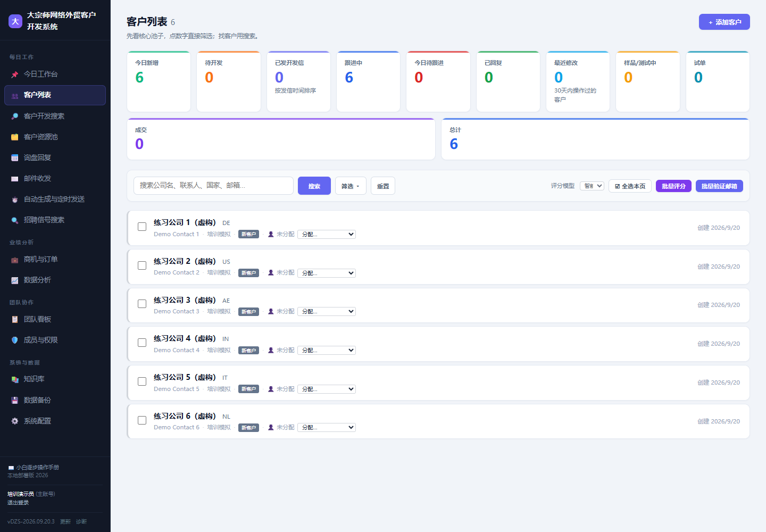
Task: Click the 更新 link in footer
Action: tap(65, 521)
